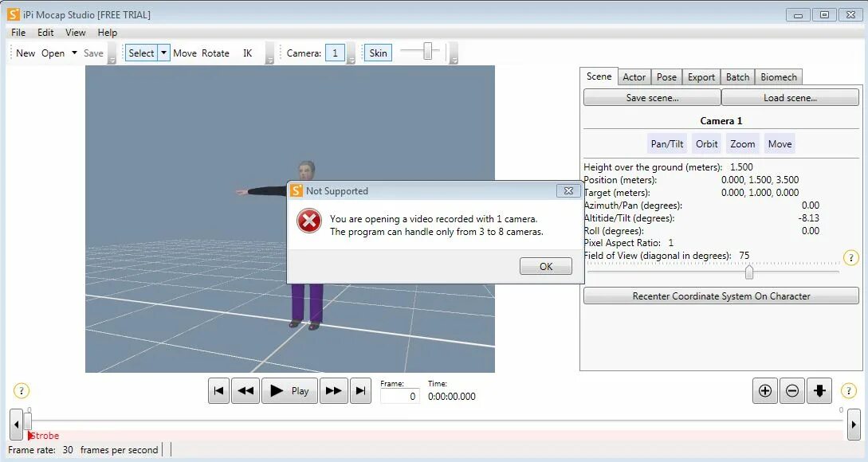Click the circled minus zoom-out timeline icon
The height and width of the screenshot is (462, 868).
tap(792, 391)
